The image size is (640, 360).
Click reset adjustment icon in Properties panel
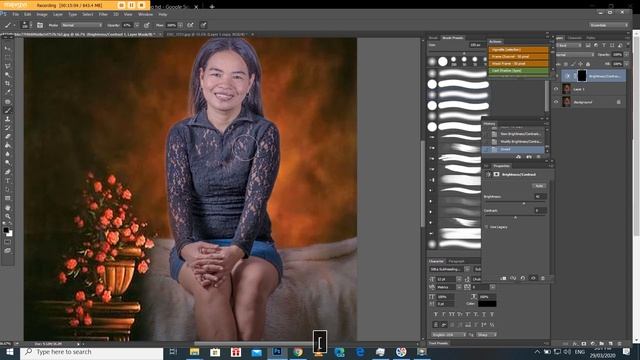click(523, 278)
